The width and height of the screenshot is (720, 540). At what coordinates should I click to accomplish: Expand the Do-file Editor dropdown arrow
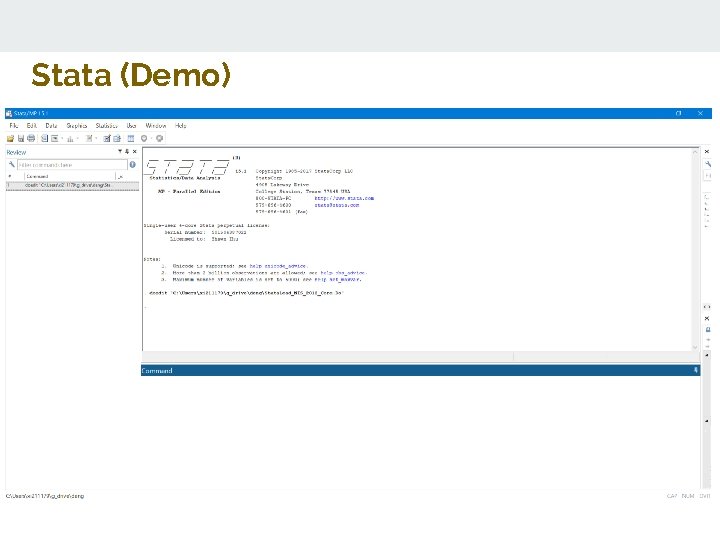click(x=96, y=139)
